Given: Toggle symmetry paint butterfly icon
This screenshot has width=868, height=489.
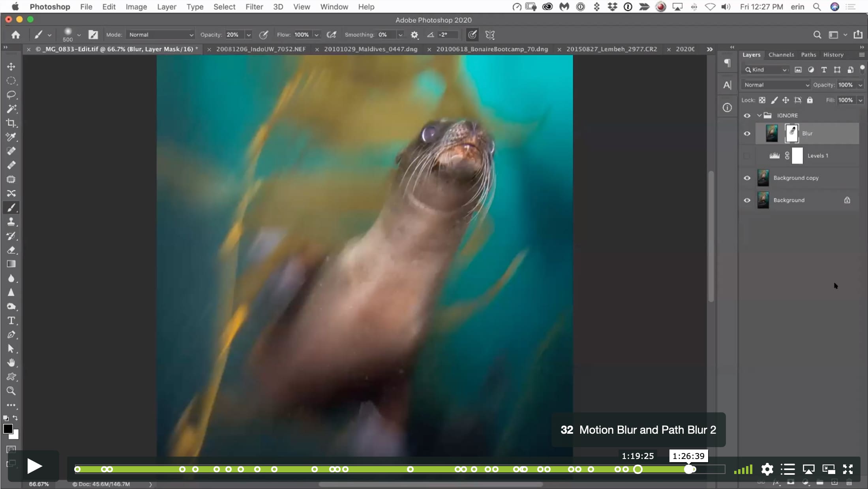Looking at the screenshot, I should tap(490, 35).
